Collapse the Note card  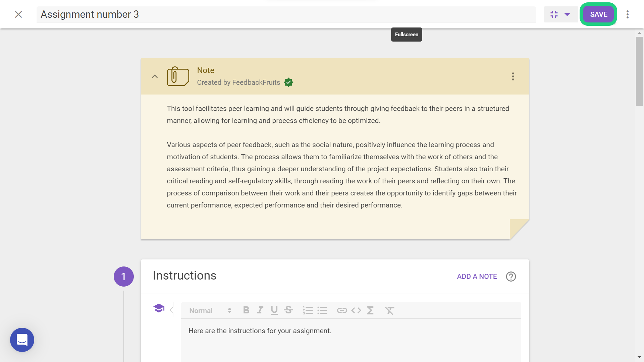point(155,76)
